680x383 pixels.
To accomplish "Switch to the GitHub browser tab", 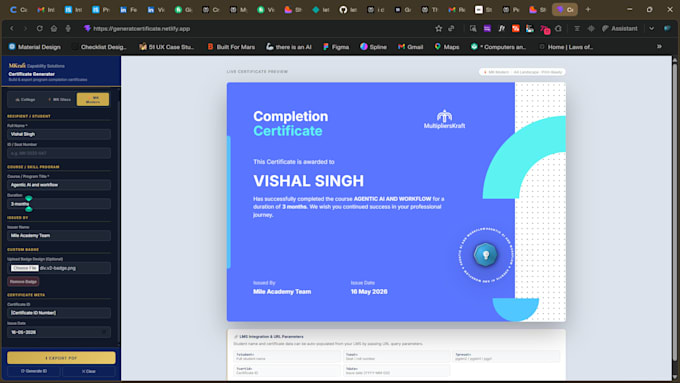I will pos(348,10).
